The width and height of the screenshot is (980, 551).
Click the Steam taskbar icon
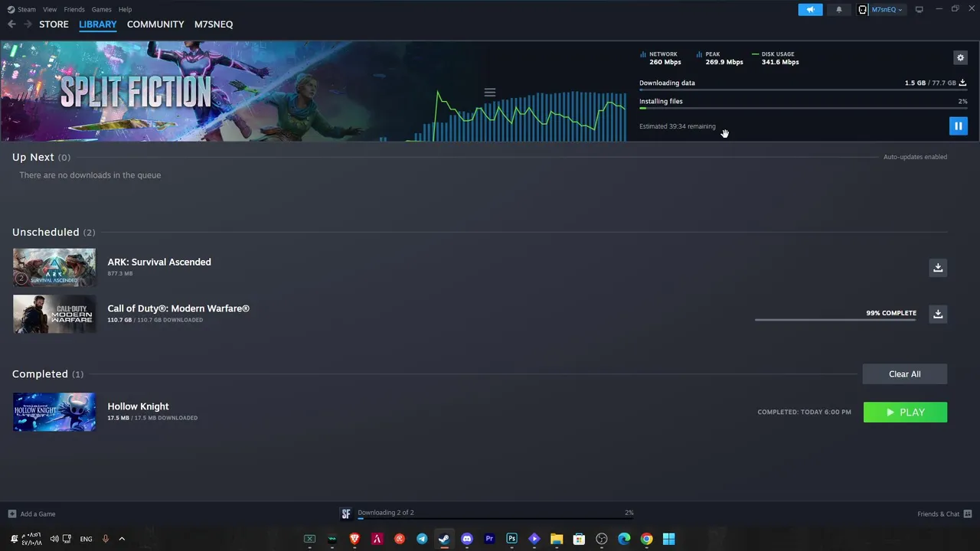click(444, 539)
